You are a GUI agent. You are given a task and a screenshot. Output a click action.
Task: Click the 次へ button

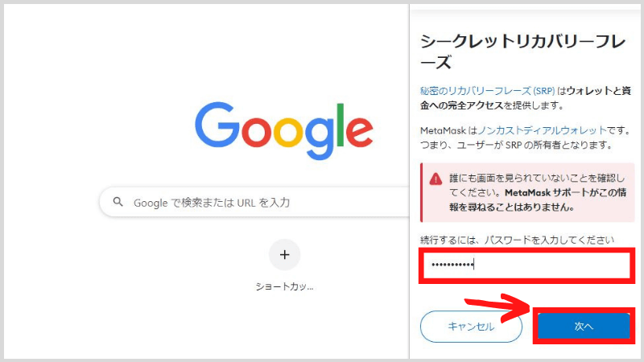[584, 327]
